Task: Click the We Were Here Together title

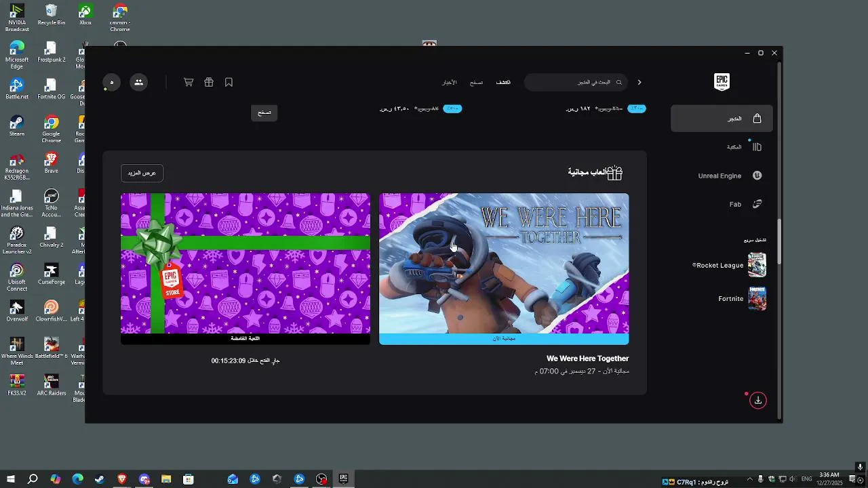Action: 588,359
